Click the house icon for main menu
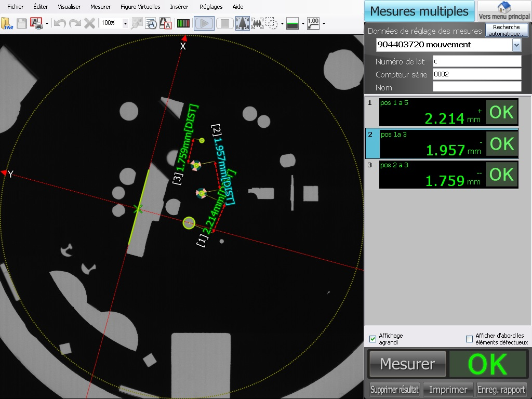 click(503, 8)
